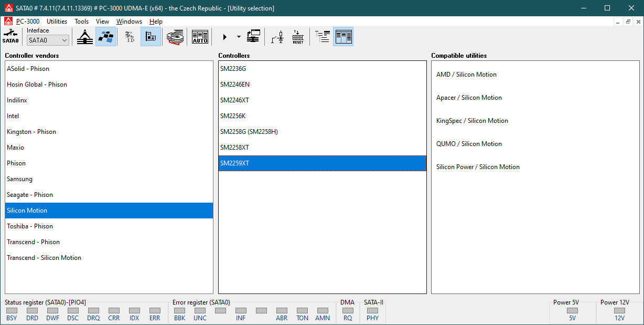644x325 pixels.
Task: Click the drive ID toolbar icon
Action: [x=130, y=37]
